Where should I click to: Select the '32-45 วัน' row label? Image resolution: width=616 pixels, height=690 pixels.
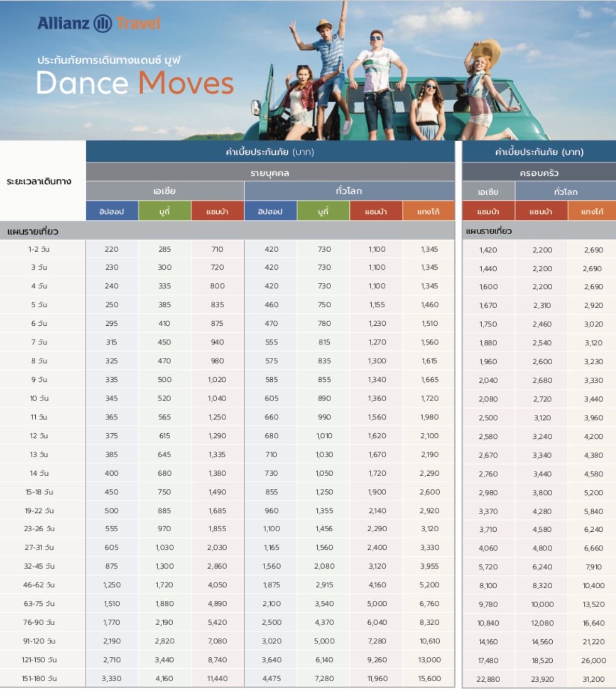click(x=39, y=566)
